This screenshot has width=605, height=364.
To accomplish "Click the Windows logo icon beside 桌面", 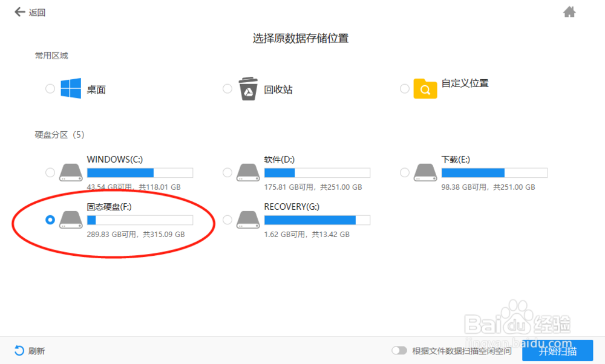I will (71, 88).
